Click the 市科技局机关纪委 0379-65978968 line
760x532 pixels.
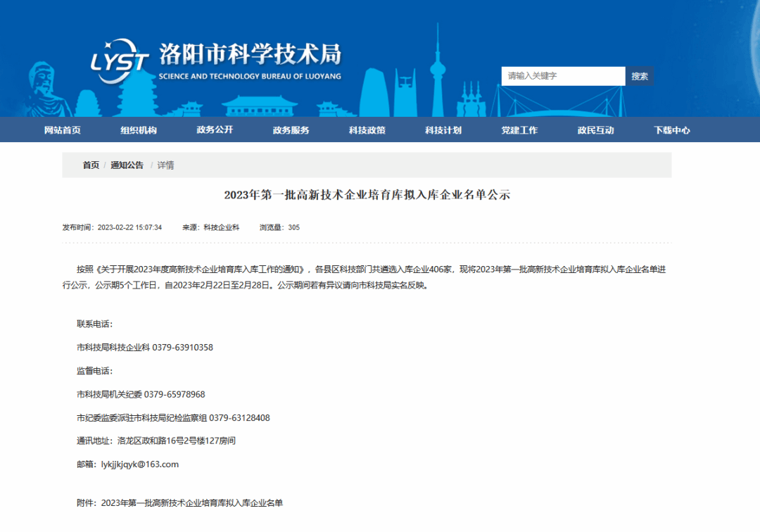click(141, 394)
